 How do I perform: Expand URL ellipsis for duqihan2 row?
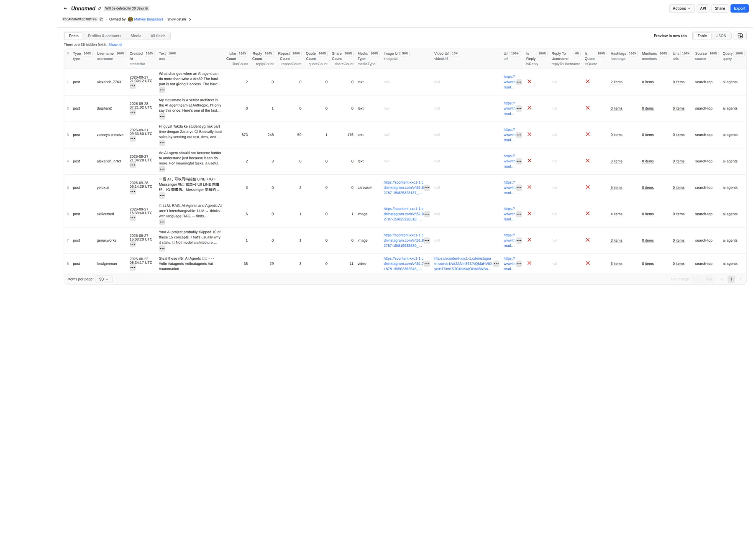tap(519, 108)
